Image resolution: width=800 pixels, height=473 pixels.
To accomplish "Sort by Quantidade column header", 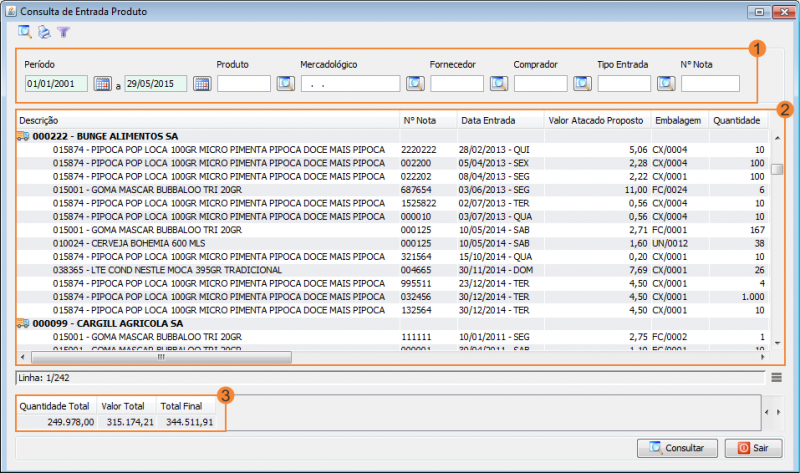I will pos(738,121).
